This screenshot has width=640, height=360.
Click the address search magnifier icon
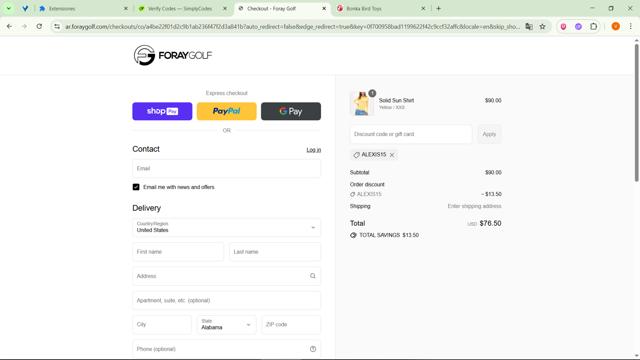tap(313, 276)
